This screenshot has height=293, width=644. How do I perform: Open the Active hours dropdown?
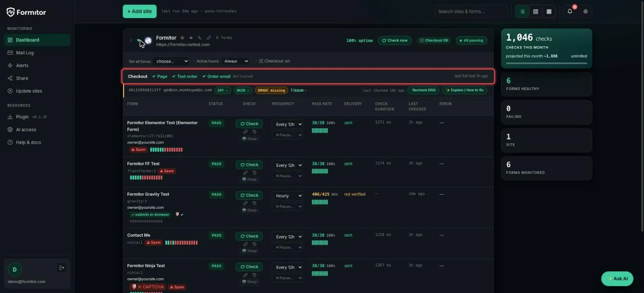(x=235, y=61)
